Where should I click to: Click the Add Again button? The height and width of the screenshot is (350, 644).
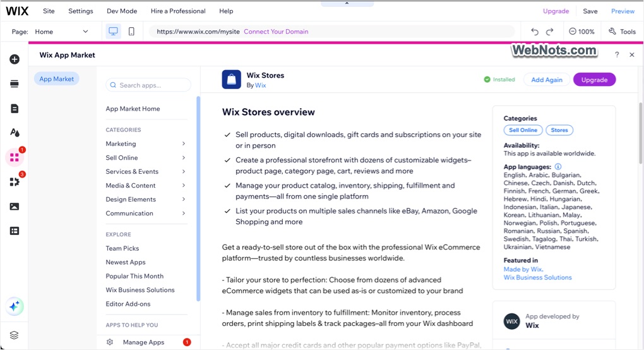point(547,80)
